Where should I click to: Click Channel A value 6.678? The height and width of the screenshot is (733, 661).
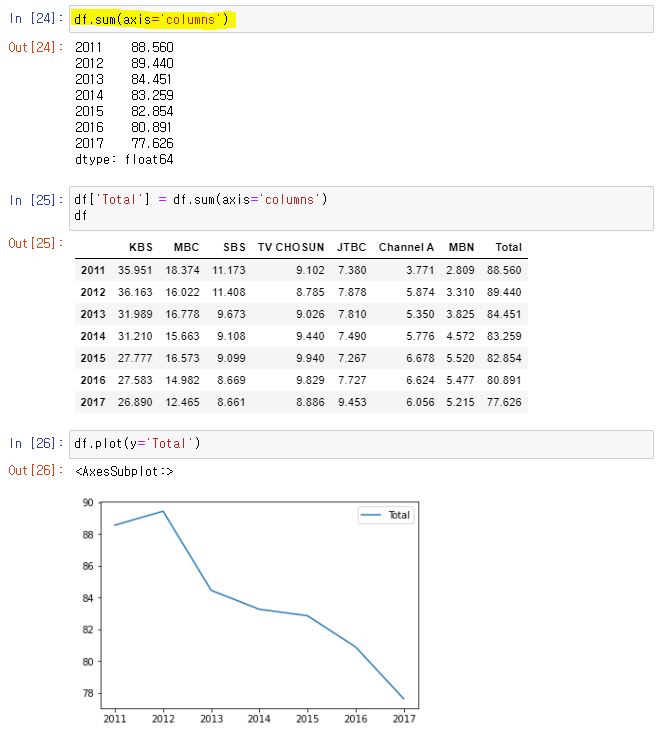coord(420,358)
